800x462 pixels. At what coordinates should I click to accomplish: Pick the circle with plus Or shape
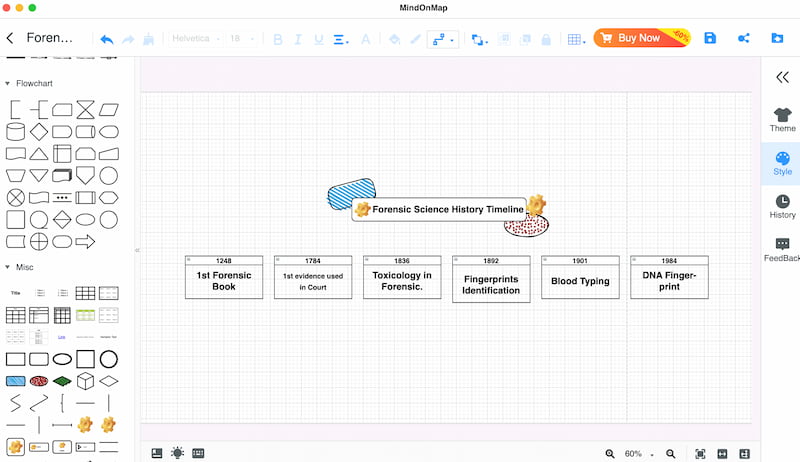39,241
